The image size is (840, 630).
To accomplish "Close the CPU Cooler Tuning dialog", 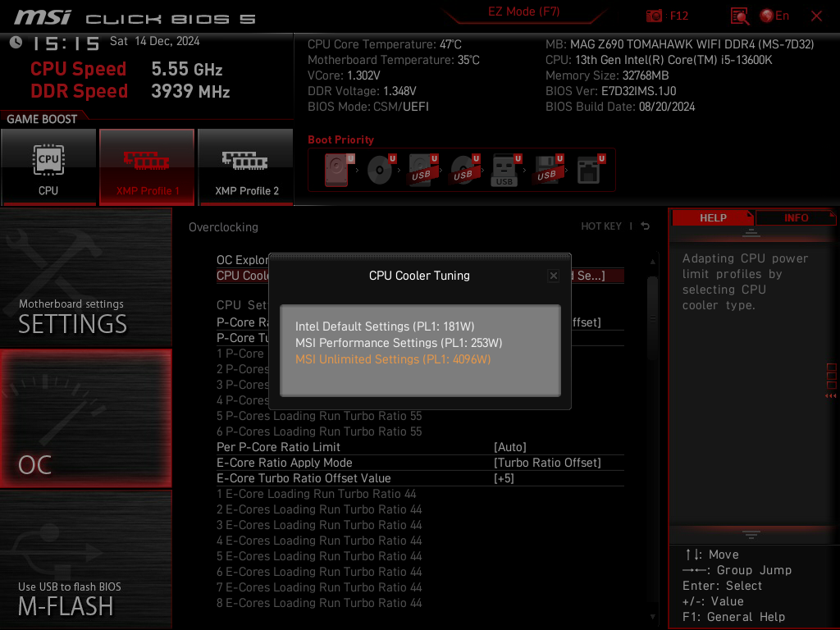I will click(554, 276).
